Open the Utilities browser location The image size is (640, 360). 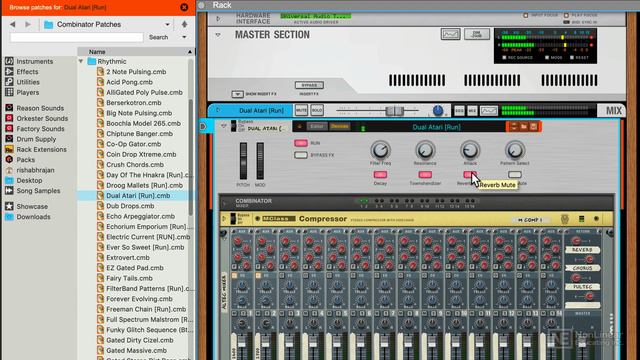[23, 82]
